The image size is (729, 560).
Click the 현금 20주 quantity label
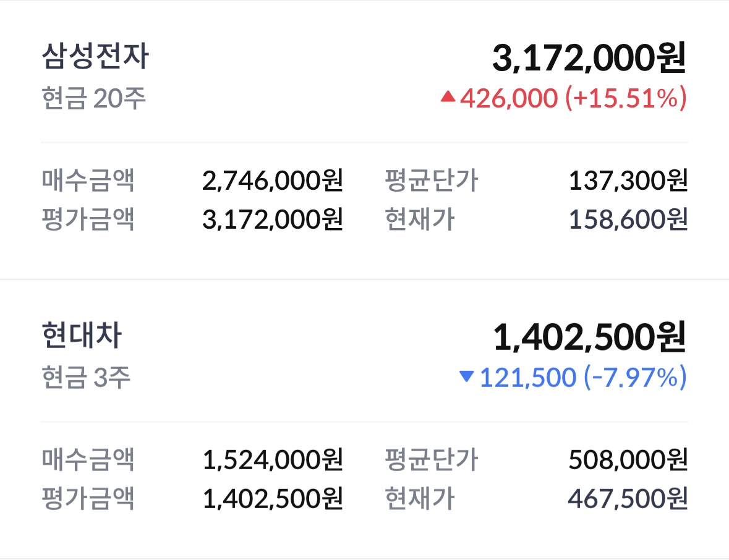[x=94, y=99]
